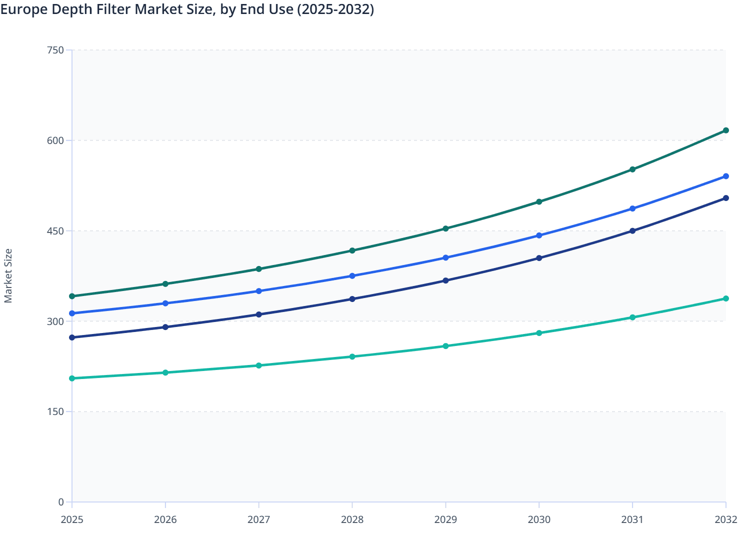Click the dark green line's 2032 data point
754x560 pixels.
click(x=725, y=130)
